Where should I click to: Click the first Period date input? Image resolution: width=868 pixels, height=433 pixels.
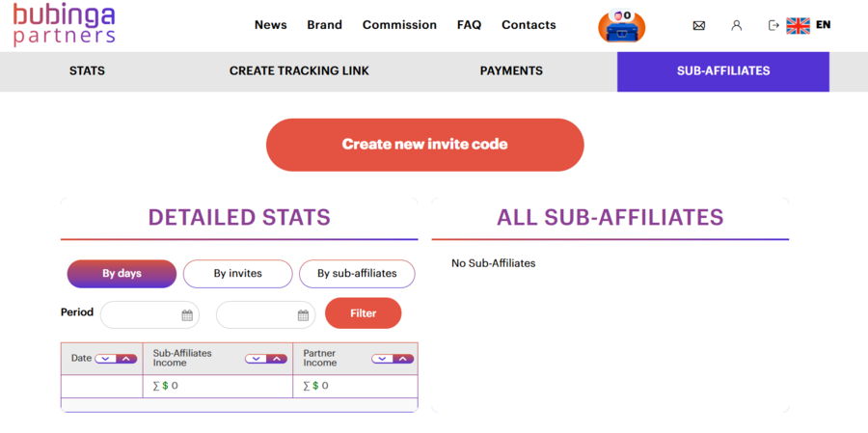coord(149,315)
